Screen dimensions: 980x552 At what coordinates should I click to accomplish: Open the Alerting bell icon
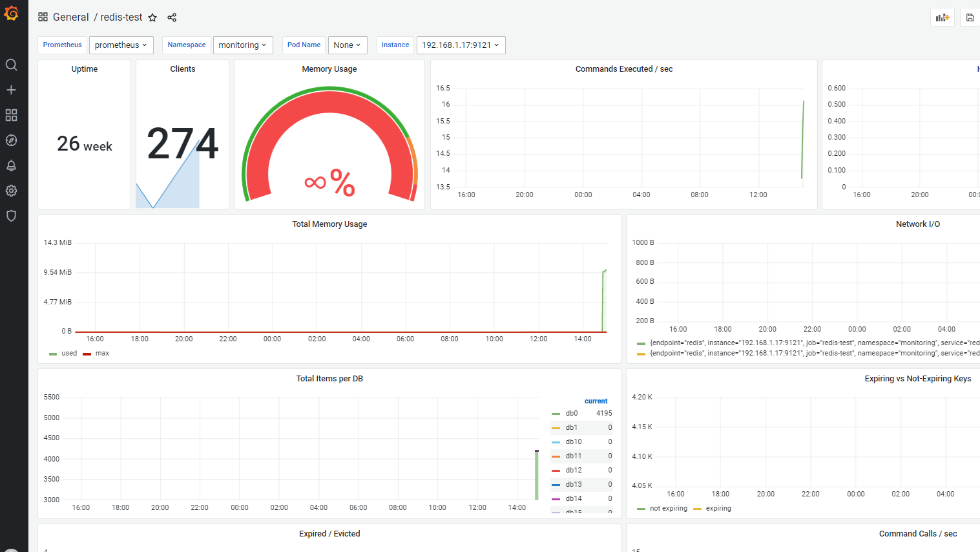click(11, 165)
